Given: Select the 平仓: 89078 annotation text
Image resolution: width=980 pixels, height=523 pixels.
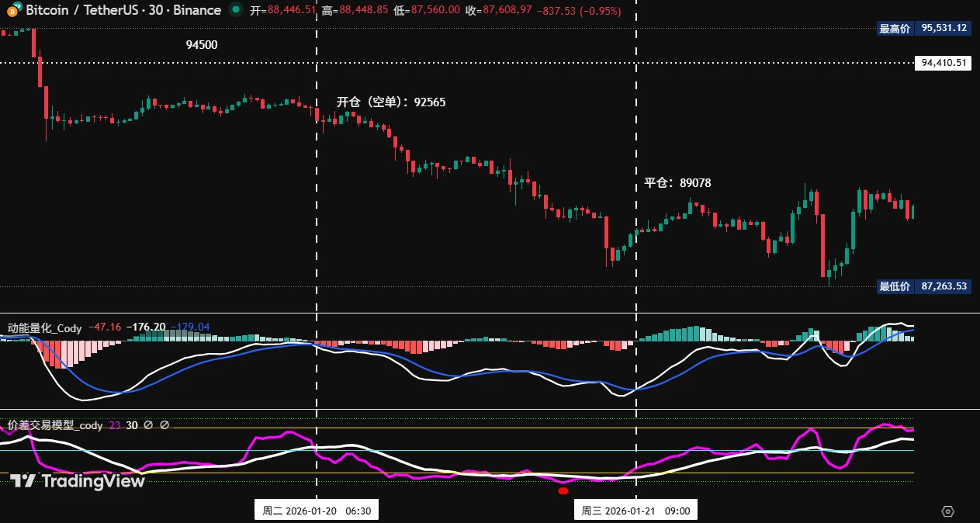Looking at the screenshot, I should [677, 183].
